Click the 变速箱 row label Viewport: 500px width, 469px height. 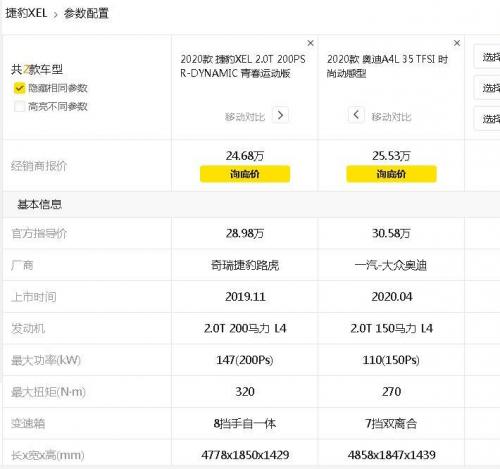[28, 423]
